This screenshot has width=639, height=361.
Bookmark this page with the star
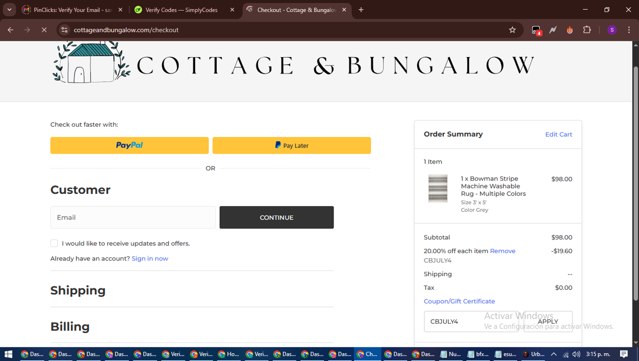point(512,30)
